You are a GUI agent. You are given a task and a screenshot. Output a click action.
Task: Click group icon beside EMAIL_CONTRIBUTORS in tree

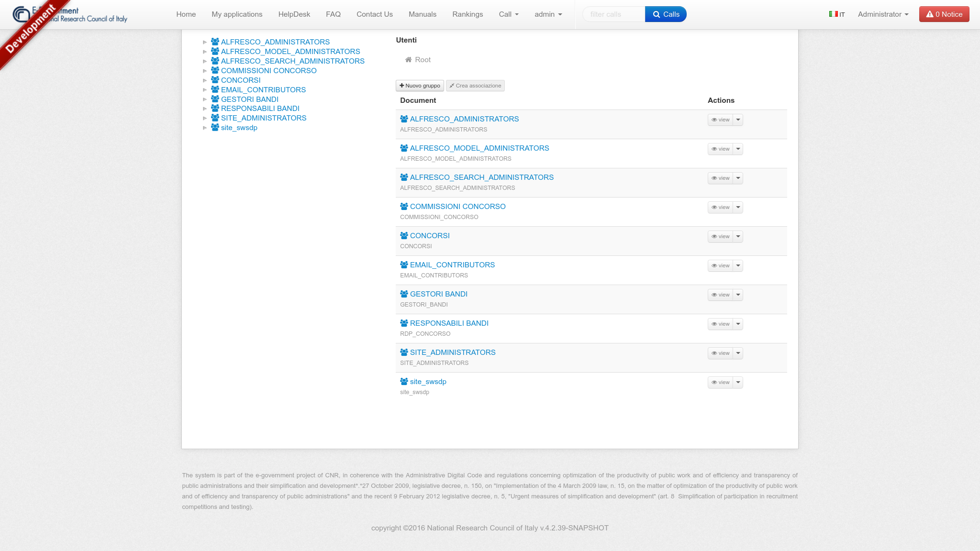[x=215, y=89]
